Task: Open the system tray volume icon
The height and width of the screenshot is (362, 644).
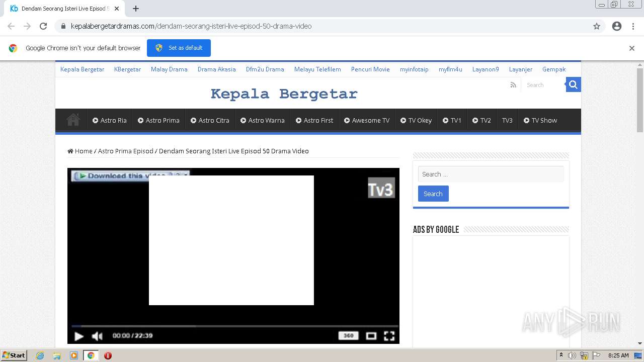Action: point(572,355)
